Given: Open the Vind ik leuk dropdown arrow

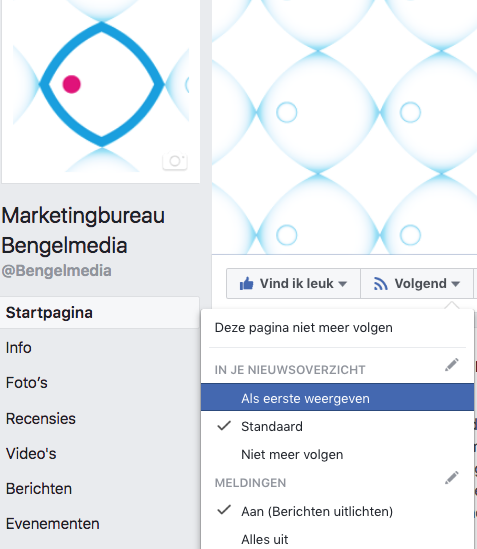Looking at the screenshot, I should [x=343, y=284].
